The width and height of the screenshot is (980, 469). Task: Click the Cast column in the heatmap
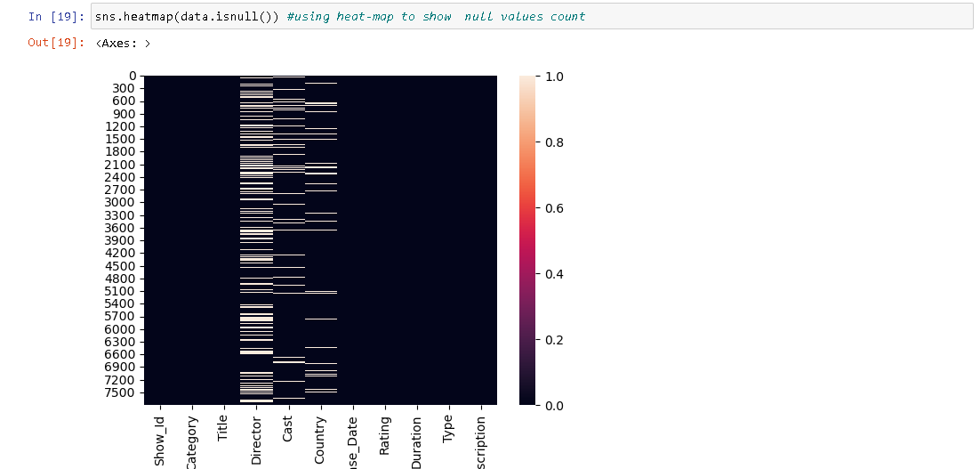coord(288,240)
